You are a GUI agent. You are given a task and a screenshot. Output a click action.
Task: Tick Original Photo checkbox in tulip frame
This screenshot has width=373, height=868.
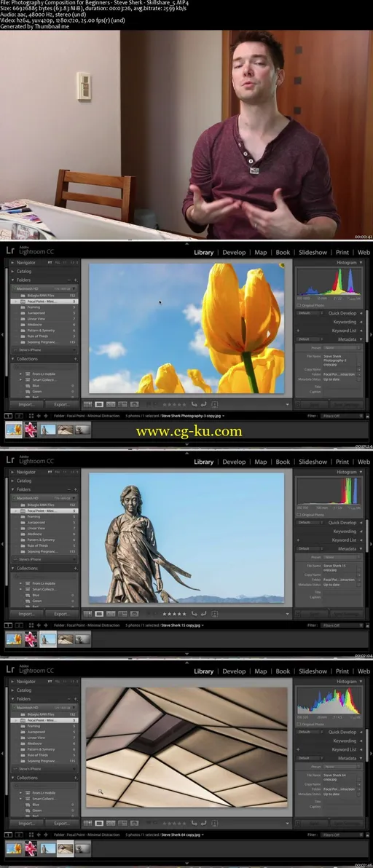click(x=299, y=305)
